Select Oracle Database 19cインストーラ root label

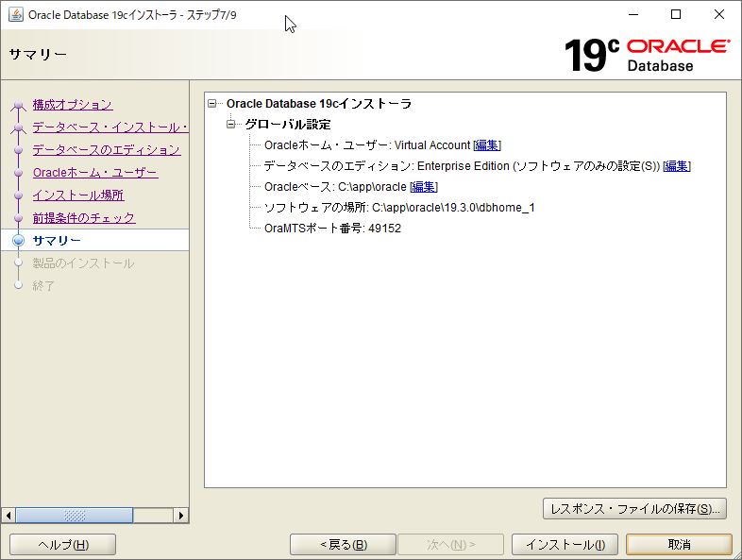coord(319,104)
